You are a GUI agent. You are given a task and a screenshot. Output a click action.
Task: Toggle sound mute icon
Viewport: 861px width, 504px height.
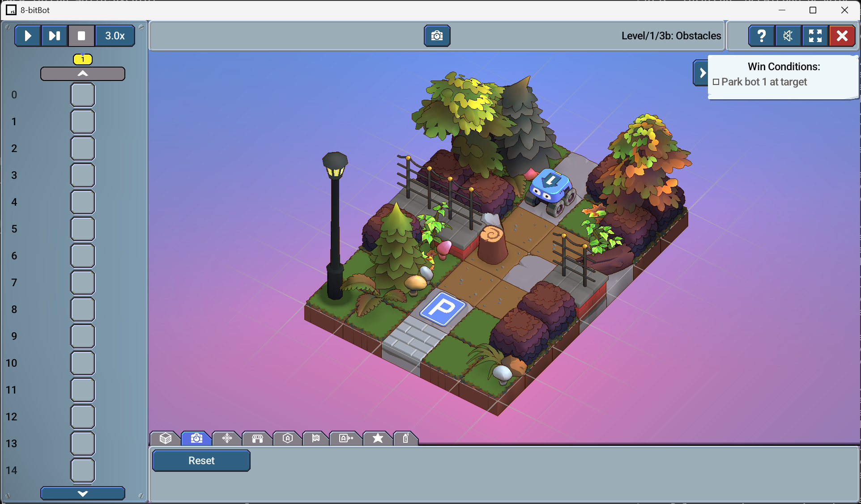[x=788, y=36]
